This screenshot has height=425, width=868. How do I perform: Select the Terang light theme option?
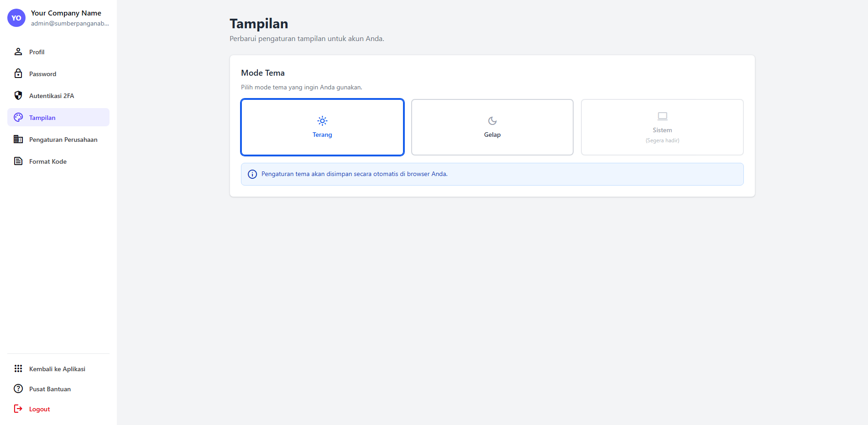[322, 127]
